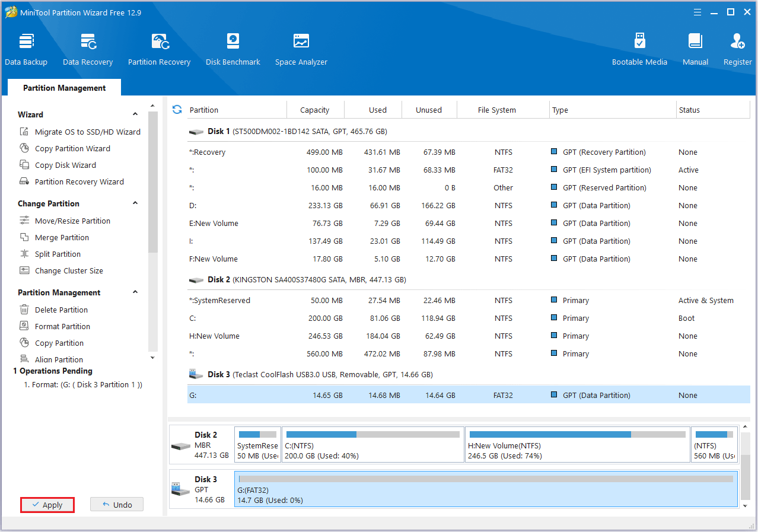The width and height of the screenshot is (758, 532).
Task: Refresh the partition list
Action: point(177,110)
